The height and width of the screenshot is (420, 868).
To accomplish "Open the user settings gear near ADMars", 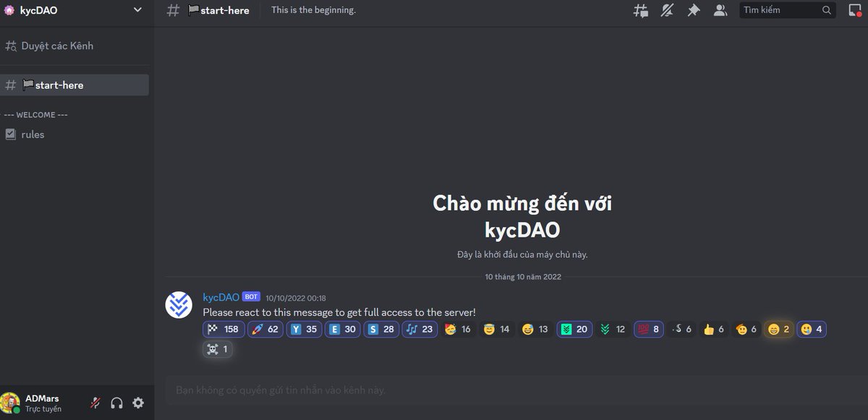I will point(138,403).
